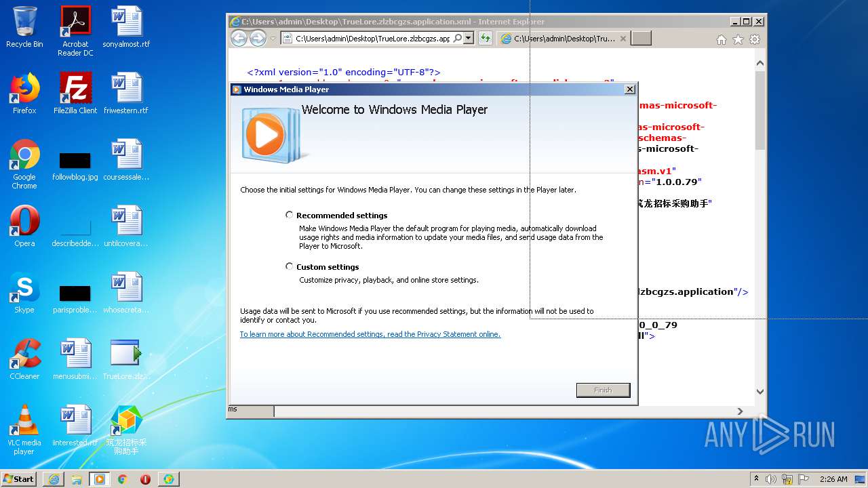Open the sonyalmost.rtf document
This screenshot has width=868, height=488.
[x=126, y=27]
